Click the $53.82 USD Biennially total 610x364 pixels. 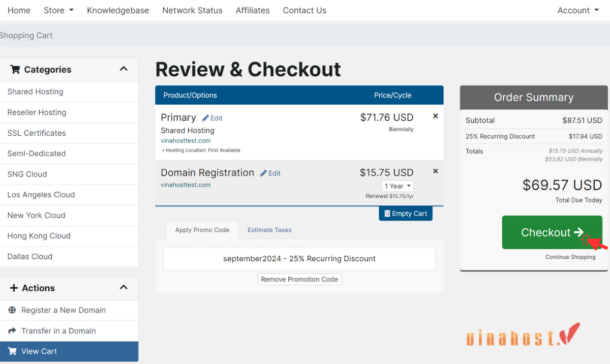point(574,159)
